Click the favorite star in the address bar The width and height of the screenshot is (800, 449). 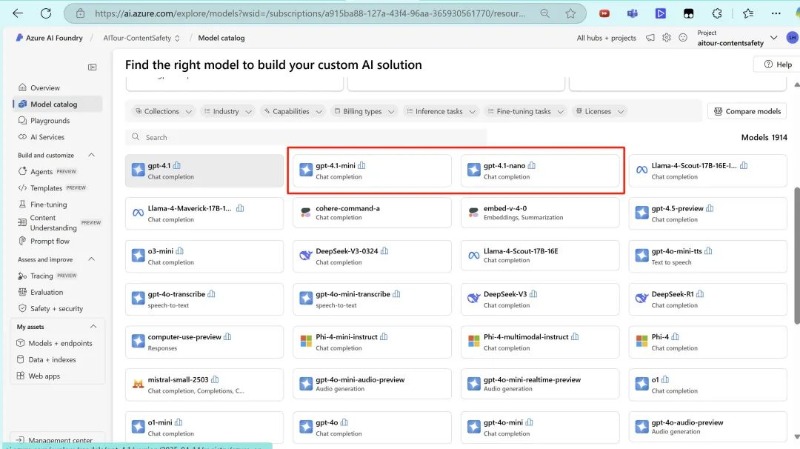[x=570, y=14]
